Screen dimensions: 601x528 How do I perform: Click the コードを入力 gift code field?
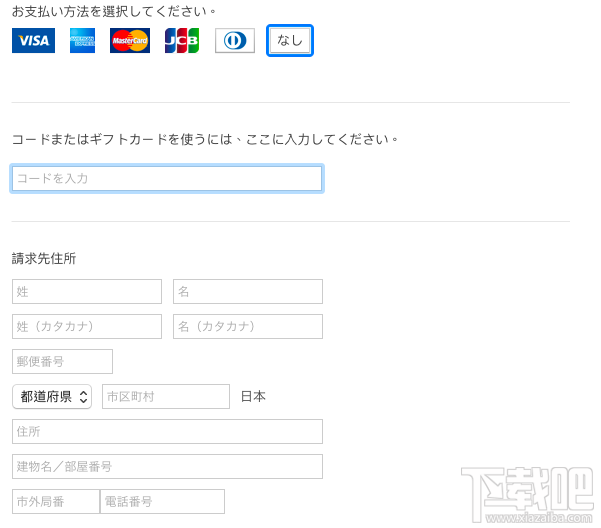tap(167, 178)
